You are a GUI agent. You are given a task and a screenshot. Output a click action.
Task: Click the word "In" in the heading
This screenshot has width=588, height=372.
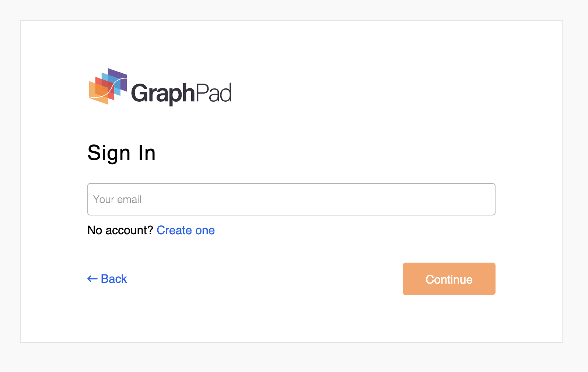pos(147,153)
